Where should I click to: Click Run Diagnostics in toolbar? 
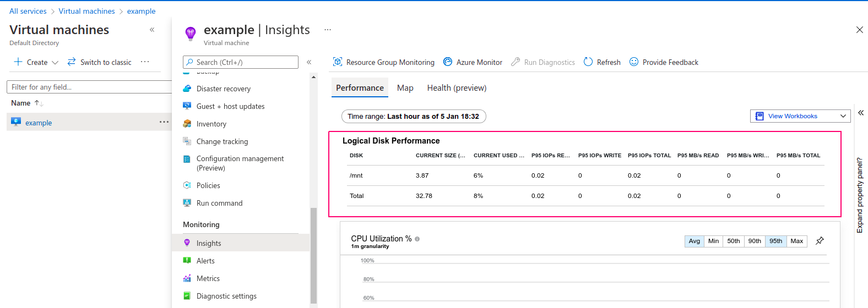coord(543,62)
